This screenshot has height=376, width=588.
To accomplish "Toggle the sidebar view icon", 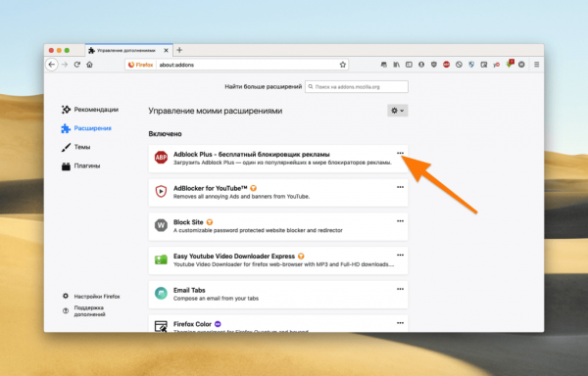I will (x=409, y=65).
